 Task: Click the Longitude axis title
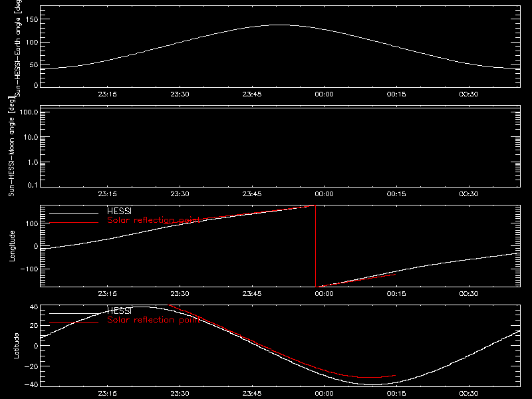pyautogui.click(x=12, y=246)
